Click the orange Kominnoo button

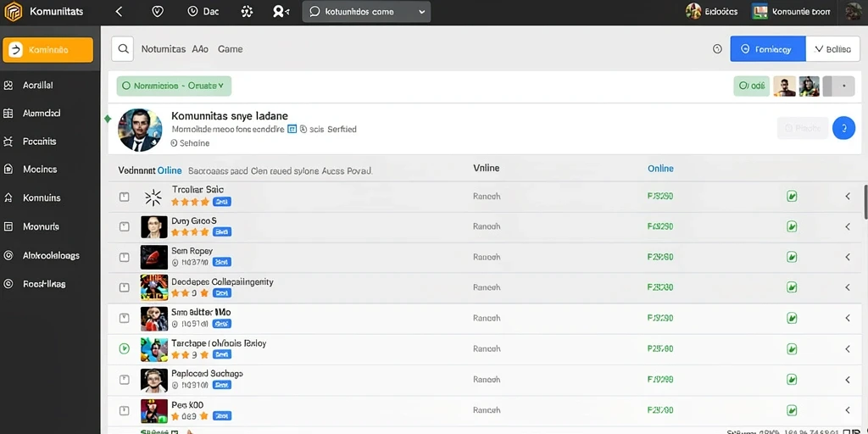(47, 50)
